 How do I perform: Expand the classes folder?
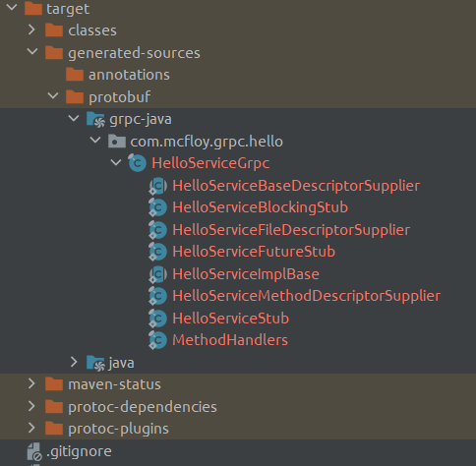tap(31, 29)
